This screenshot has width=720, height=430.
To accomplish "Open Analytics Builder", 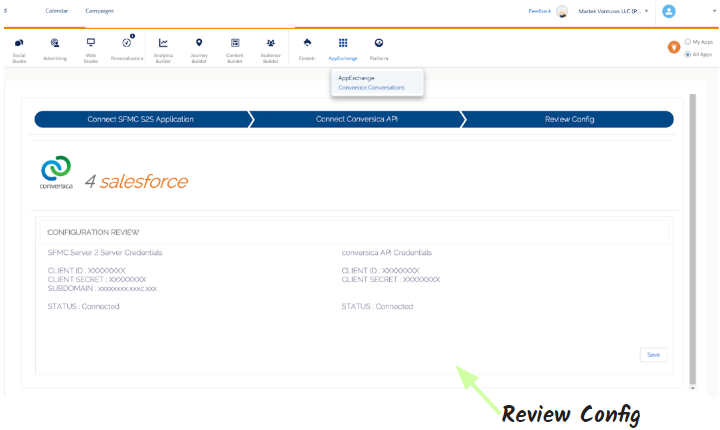I will point(163,50).
